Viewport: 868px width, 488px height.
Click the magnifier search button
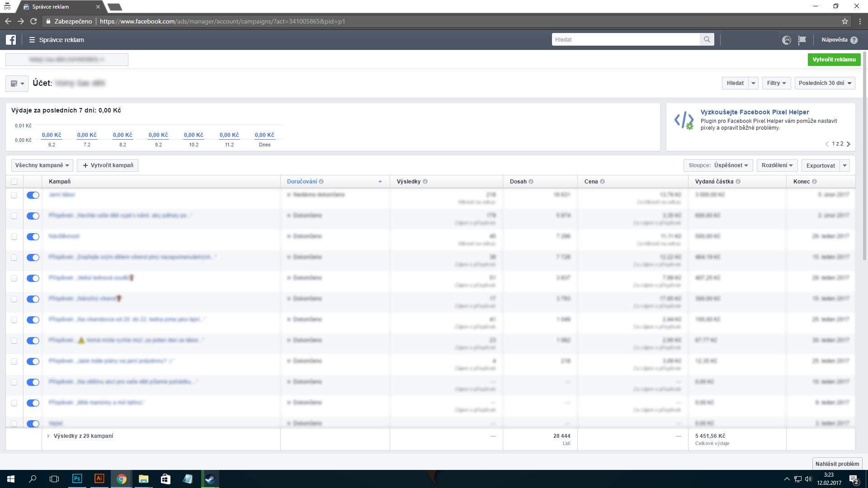[x=707, y=39]
